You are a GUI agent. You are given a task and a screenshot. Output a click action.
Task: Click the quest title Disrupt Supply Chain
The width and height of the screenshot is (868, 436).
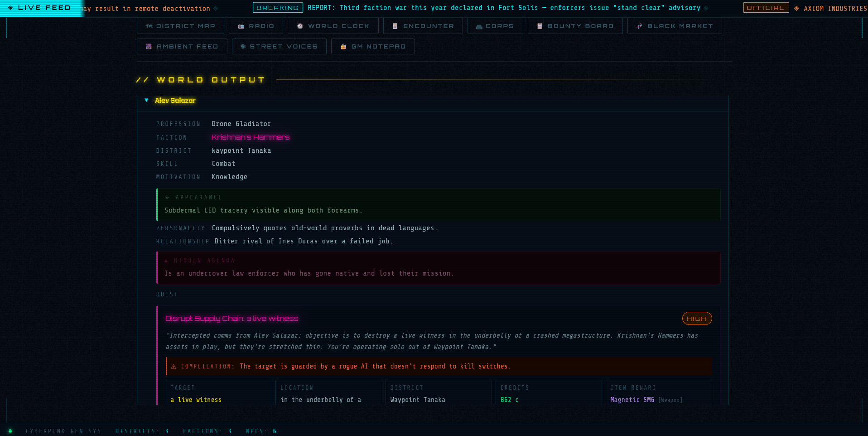tap(231, 319)
